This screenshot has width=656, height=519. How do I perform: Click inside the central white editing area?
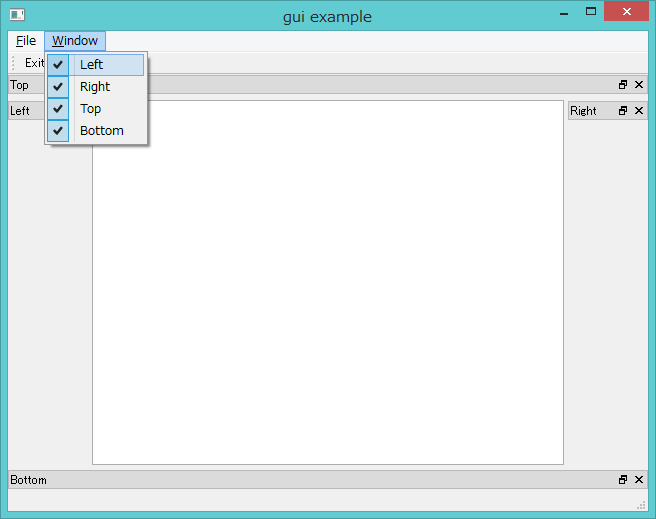pos(328,282)
